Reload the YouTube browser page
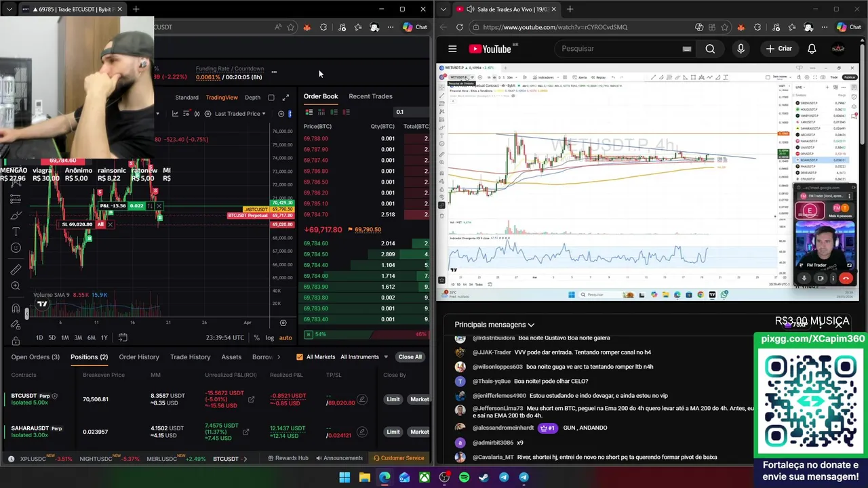868x488 pixels. (x=460, y=27)
